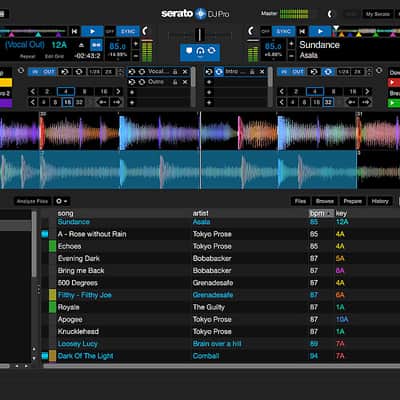Open the Browse panel
The image size is (400, 400).
click(x=325, y=201)
